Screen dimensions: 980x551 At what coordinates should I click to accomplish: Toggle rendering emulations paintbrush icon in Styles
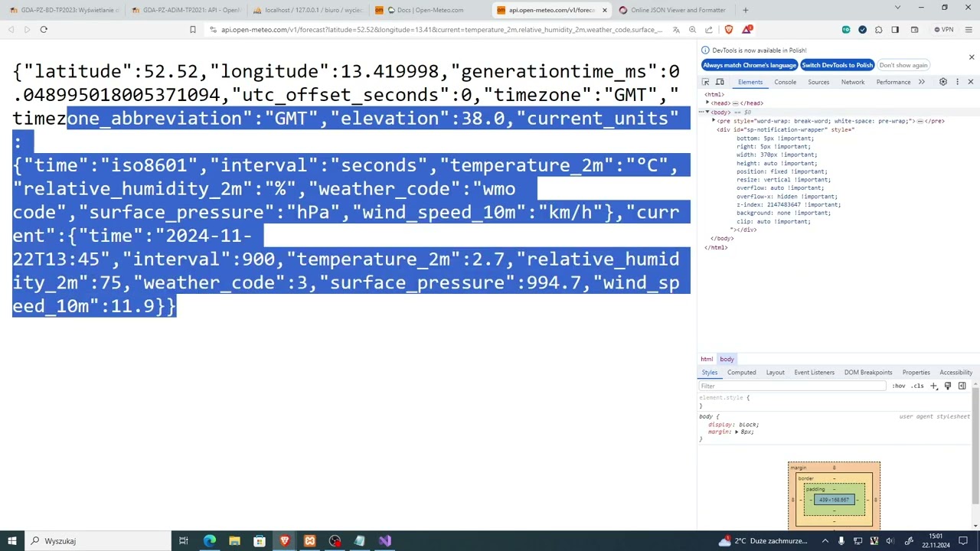point(947,386)
